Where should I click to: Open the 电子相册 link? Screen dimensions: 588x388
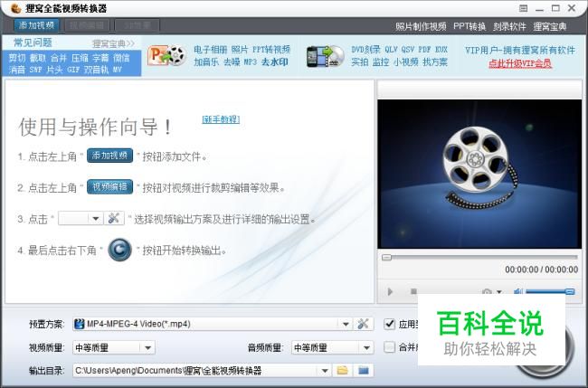coord(211,50)
